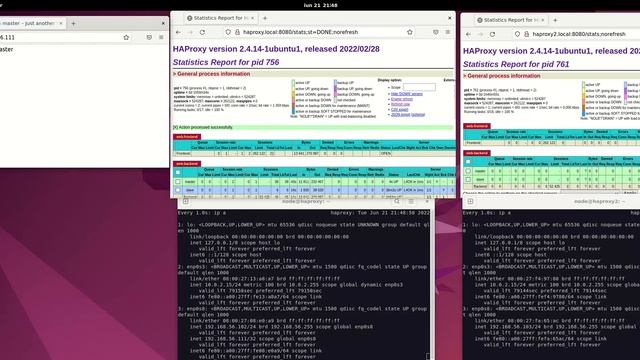Screen dimensions: 640x360
Task: Open a new tab in the haproxy2.local browser window
Action: tap(555, 20)
